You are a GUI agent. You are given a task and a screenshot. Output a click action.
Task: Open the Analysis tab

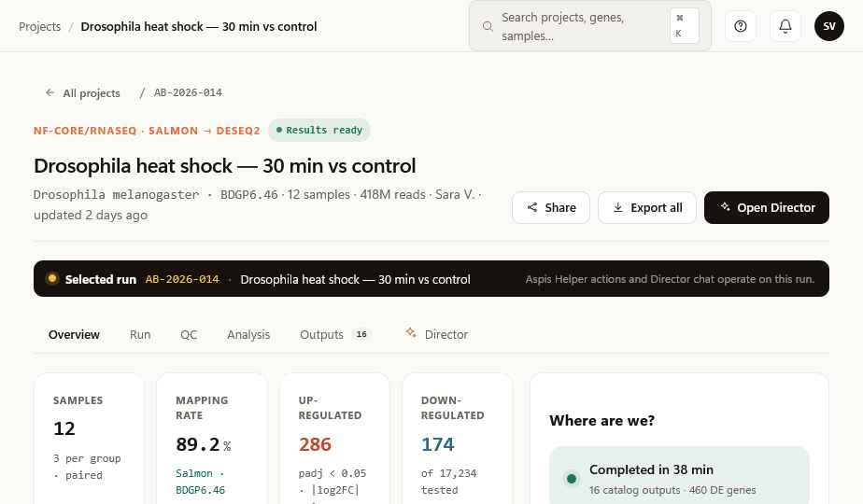tap(248, 334)
